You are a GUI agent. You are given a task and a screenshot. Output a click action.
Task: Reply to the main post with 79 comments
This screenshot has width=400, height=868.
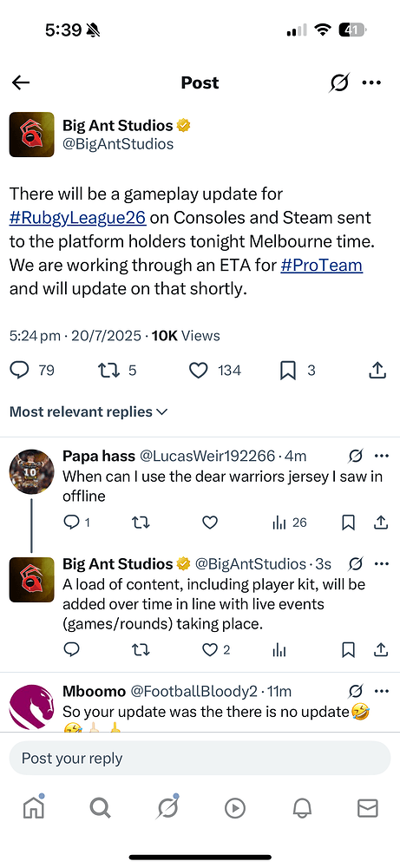(20, 370)
